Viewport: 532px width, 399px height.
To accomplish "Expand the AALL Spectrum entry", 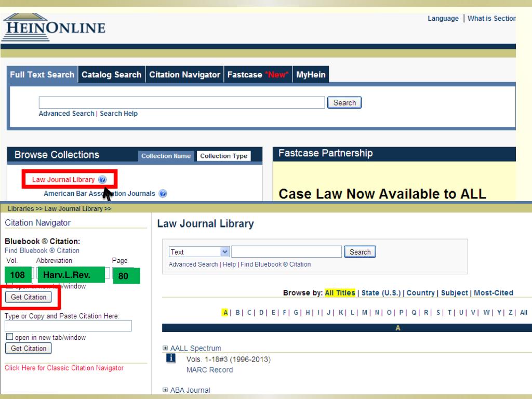I will [165, 348].
